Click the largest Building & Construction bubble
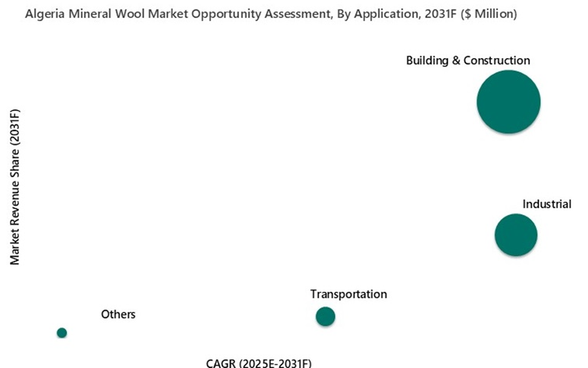 click(508, 102)
